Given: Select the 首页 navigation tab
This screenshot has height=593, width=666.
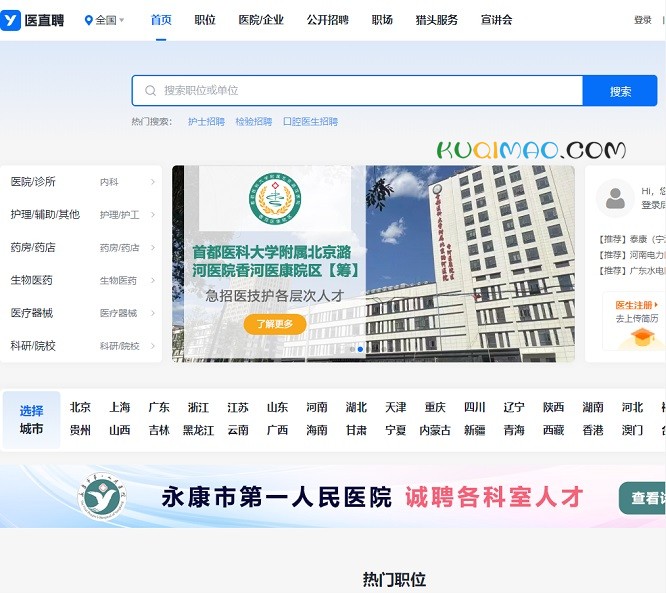Looking at the screenshot, I should (161, 20).
